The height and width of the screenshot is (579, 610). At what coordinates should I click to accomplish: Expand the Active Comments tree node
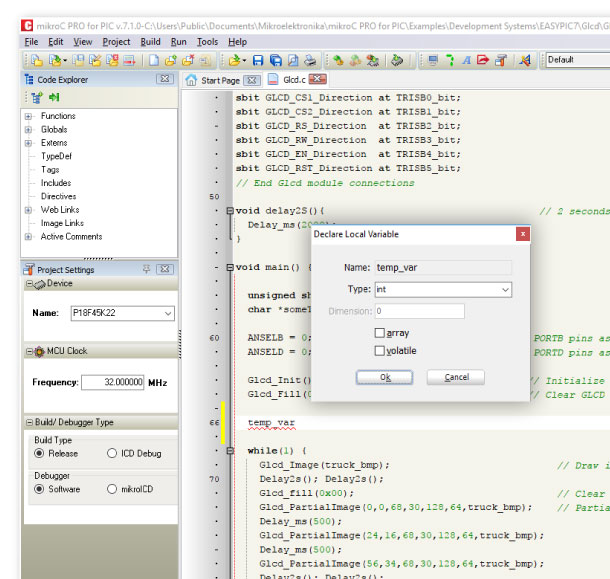click(28, 237)
